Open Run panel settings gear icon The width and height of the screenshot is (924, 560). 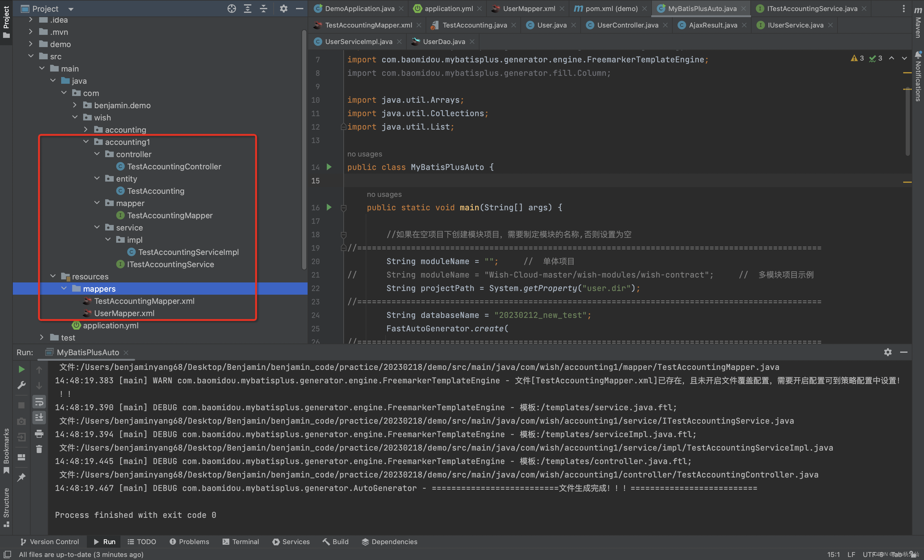click(x=887, y=352)
